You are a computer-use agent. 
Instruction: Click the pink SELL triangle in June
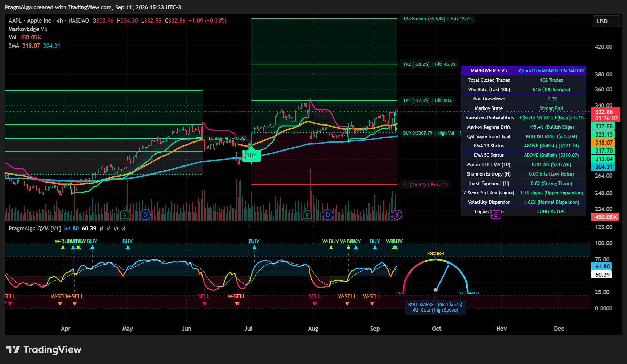(204, 304)
